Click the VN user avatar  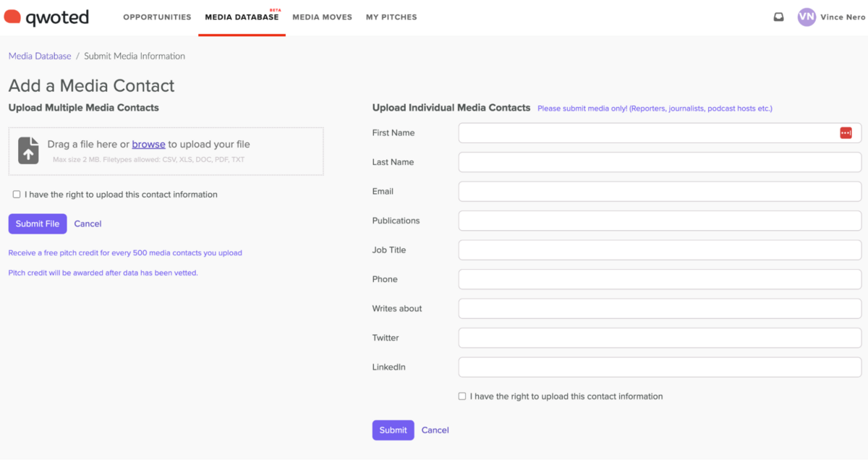coord(806,17)
